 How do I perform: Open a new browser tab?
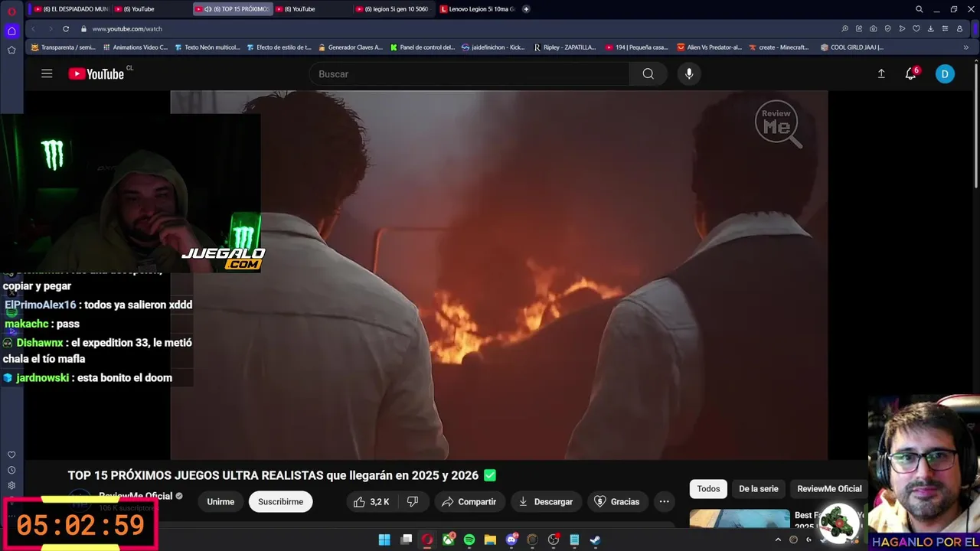[x=526, y=9]
